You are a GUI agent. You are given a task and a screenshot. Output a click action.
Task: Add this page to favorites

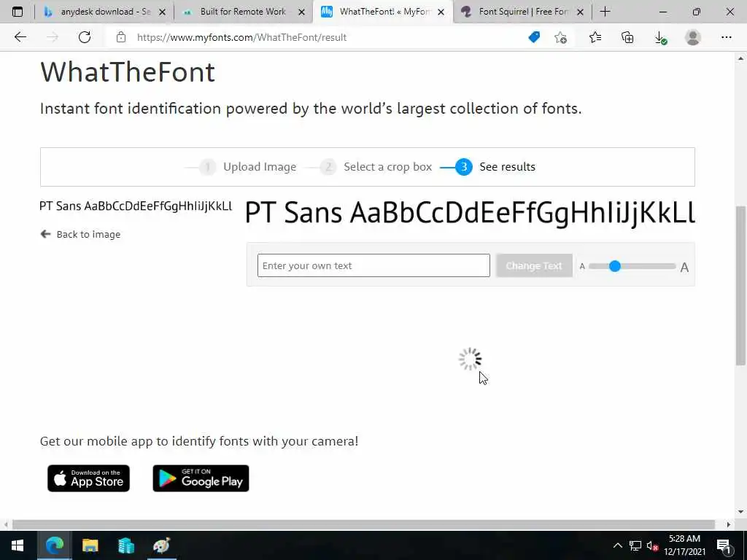pos(561,37)
